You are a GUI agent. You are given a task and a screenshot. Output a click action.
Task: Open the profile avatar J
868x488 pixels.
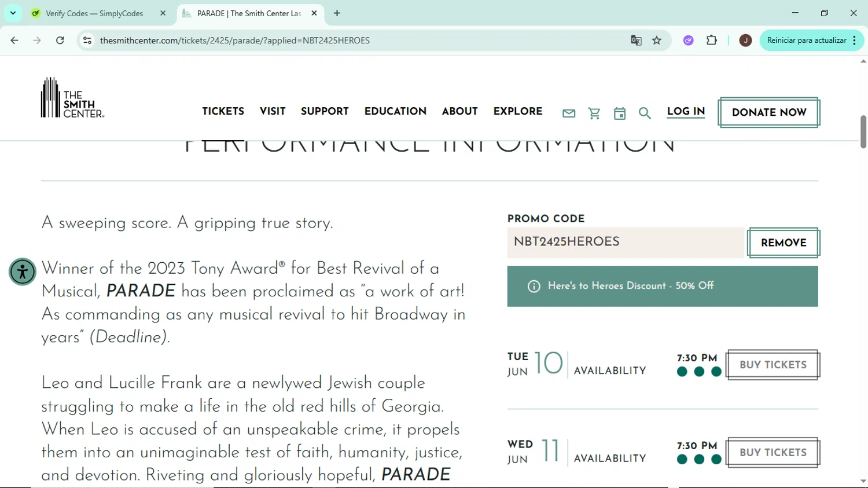coord(745,41)
